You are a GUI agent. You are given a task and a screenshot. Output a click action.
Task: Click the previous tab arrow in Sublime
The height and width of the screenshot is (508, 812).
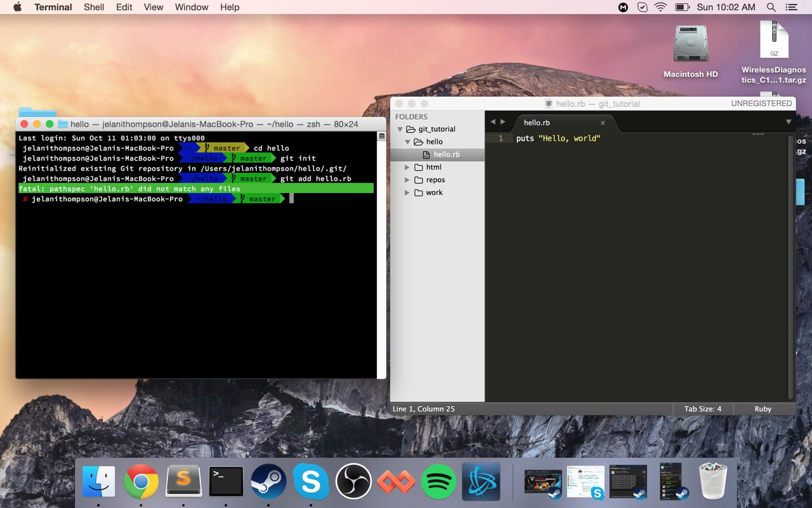(x=493, y=122)
